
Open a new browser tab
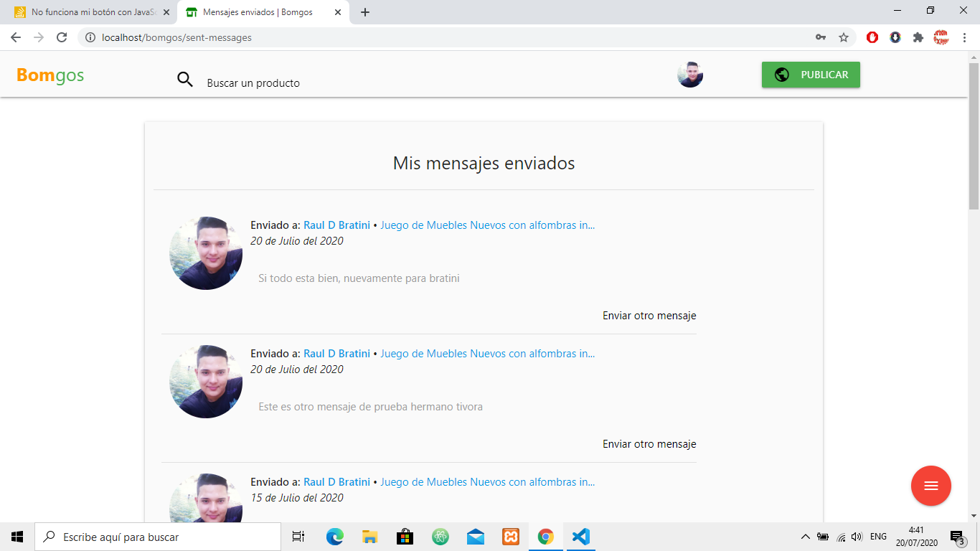[365, 12]
